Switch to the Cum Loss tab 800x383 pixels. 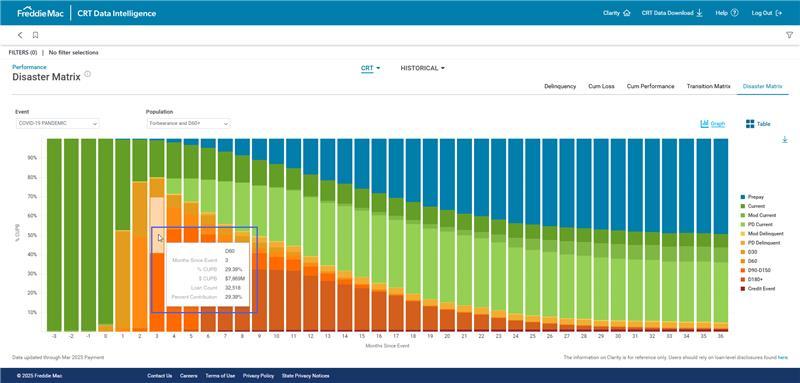tap(601, 87)
